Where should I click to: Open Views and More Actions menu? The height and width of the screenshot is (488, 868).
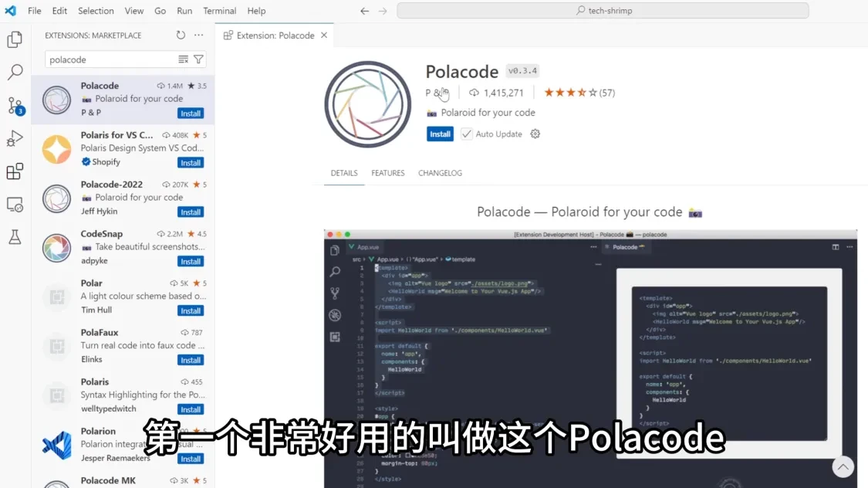pos(199,35)
